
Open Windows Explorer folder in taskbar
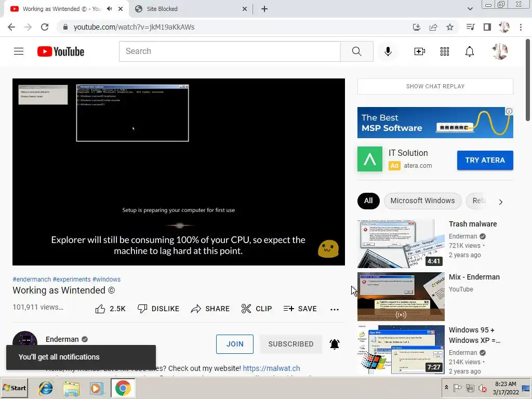pyautogui.click(x=71, y=388)
